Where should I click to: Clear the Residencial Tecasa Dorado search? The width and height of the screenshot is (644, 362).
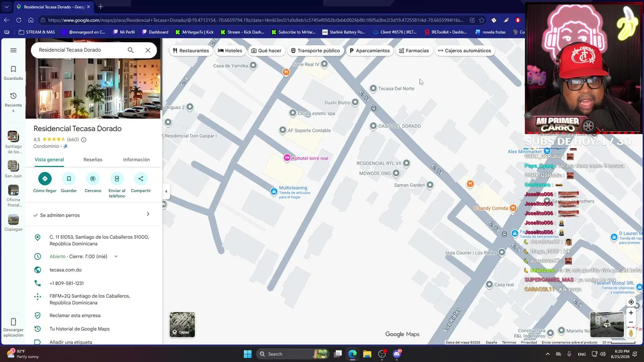(148, 50)
